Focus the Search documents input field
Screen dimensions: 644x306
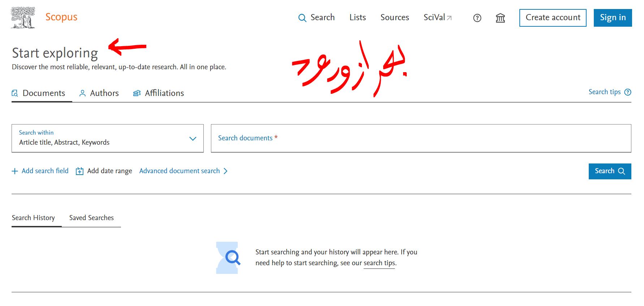[x=421, y=138]
